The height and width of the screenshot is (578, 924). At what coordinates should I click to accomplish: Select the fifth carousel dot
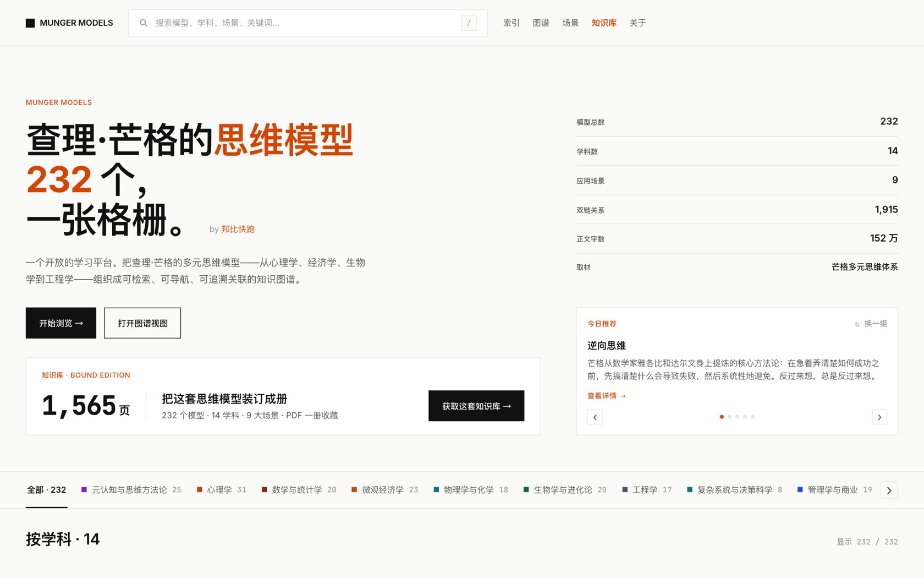[x=752, y=417]
